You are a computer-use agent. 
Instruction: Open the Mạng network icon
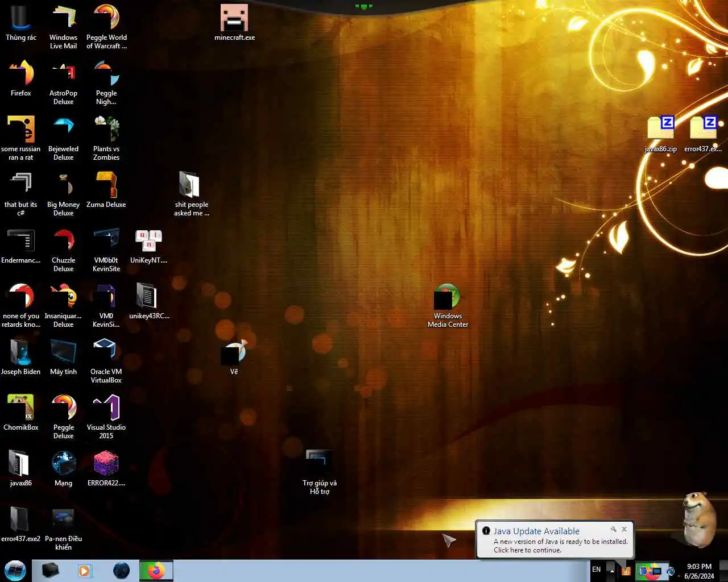(63, 469)
